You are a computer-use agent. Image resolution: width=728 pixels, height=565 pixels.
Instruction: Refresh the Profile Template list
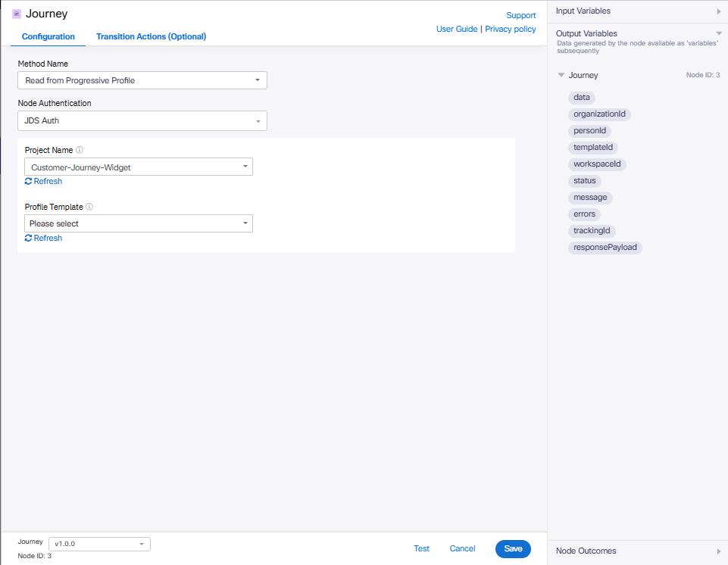tap(43, 238)
